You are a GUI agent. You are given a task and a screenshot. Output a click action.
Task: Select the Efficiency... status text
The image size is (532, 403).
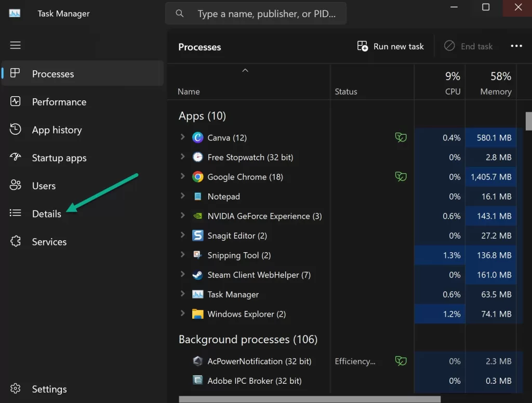[x=355, y=361]
